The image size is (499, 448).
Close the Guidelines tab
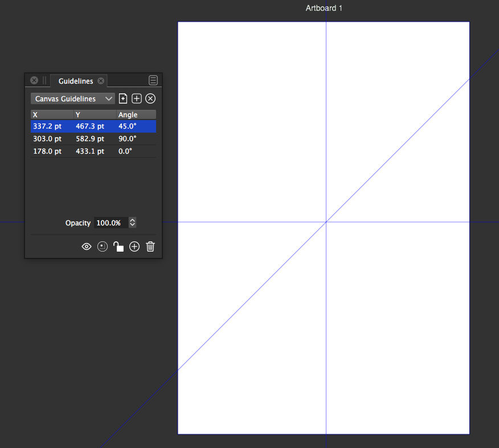pyautogui.click(x=101, y=81)
